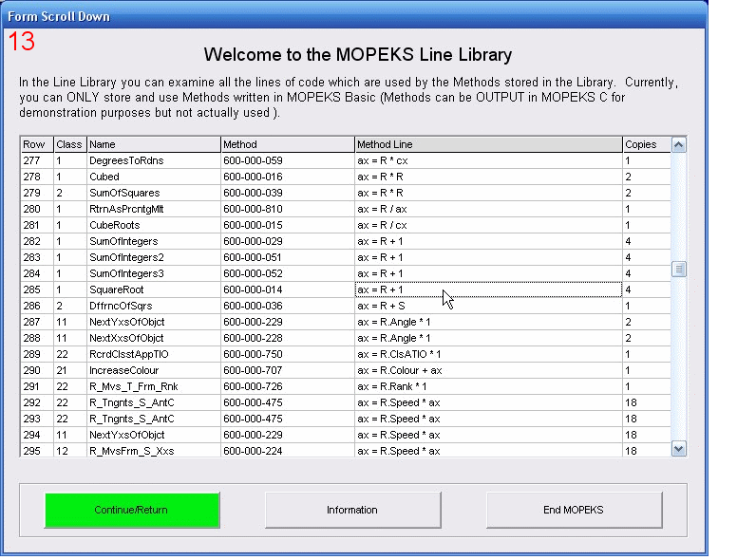Viewport: 737px width, 560px height.
Task: Select the SumOfIntegers2 name cell
Action: [x=154, y=257]
